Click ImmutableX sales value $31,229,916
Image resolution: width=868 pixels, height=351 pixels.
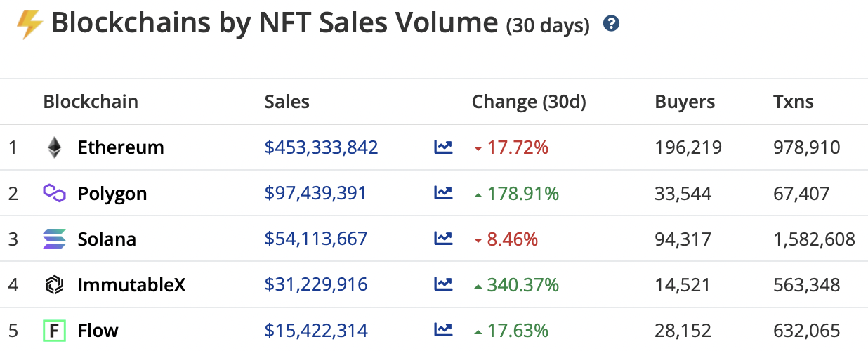(316, 284)
